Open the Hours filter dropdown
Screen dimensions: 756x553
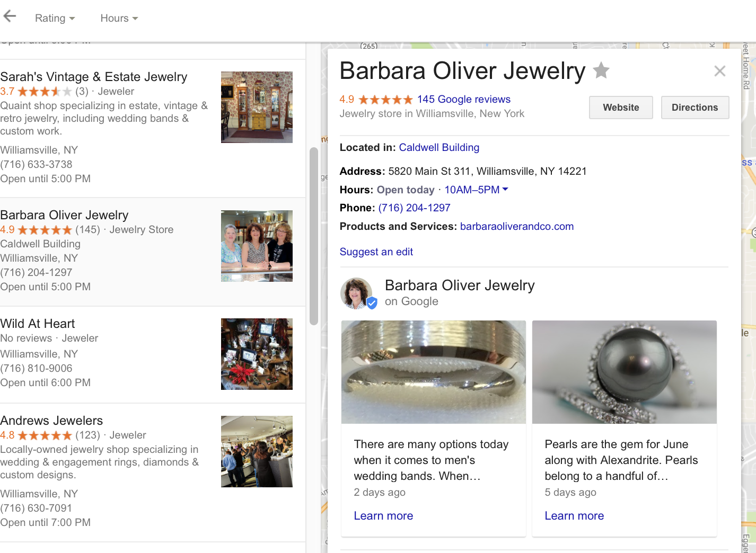(119, 18)
